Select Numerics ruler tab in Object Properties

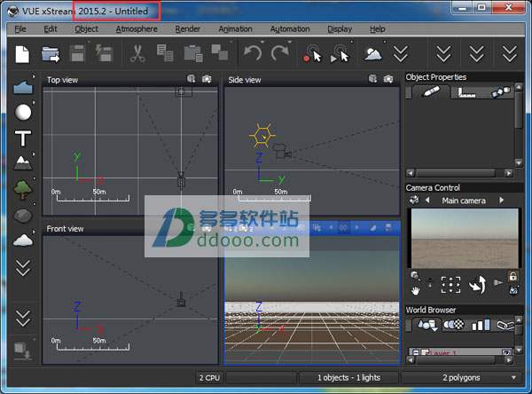coord(466,92)
